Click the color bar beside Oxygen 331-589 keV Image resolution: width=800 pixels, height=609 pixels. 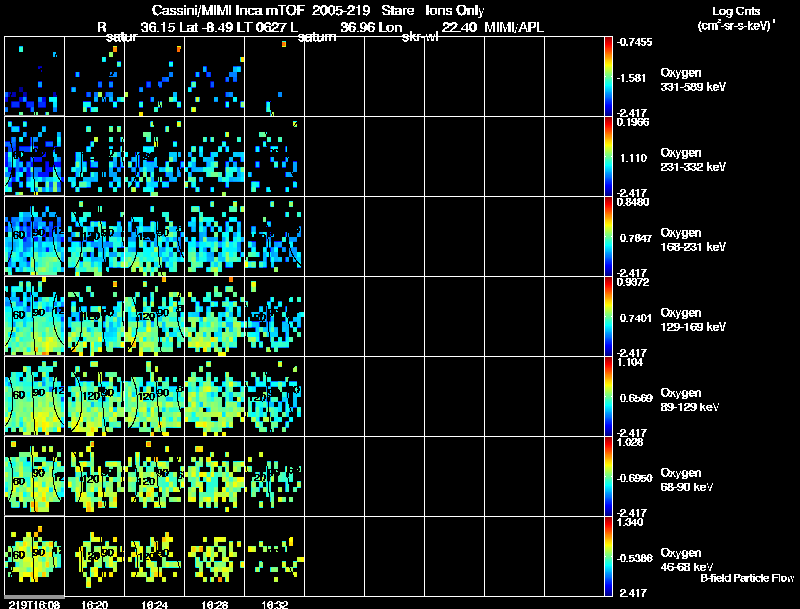(610, 77)
